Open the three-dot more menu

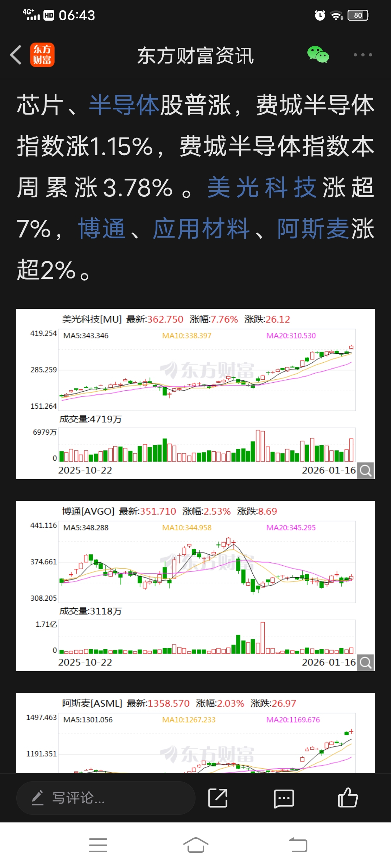coord(363,55)
